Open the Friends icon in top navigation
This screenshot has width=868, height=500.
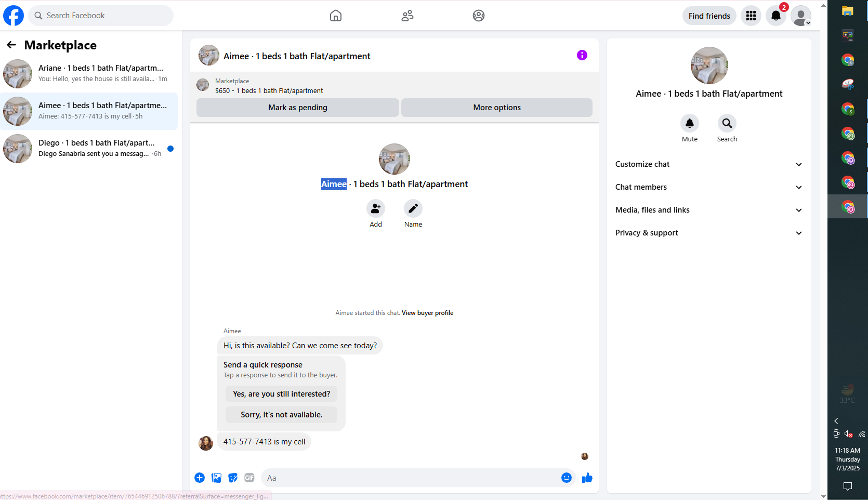pyautogui.click(x=407, y=16)
